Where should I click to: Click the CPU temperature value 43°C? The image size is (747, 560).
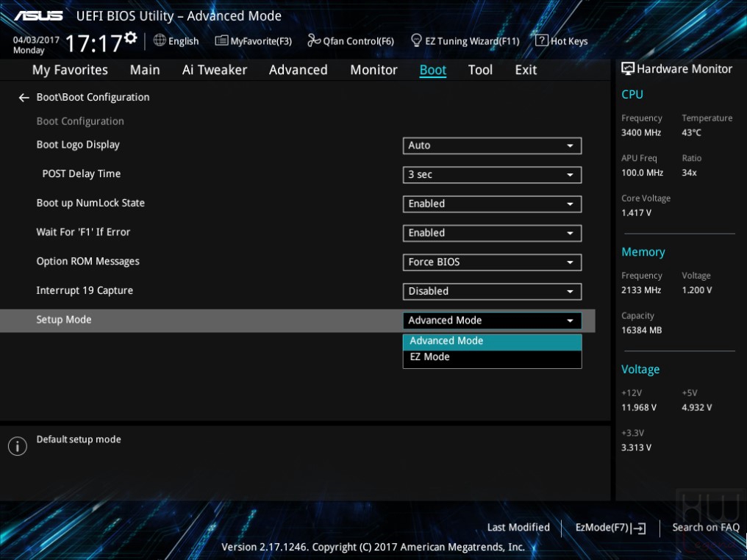691,133
